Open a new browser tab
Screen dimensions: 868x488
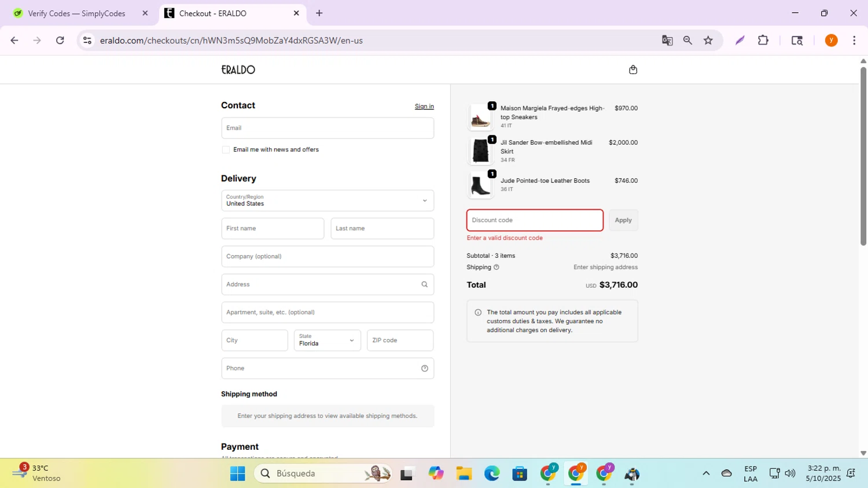pos(319,13)
